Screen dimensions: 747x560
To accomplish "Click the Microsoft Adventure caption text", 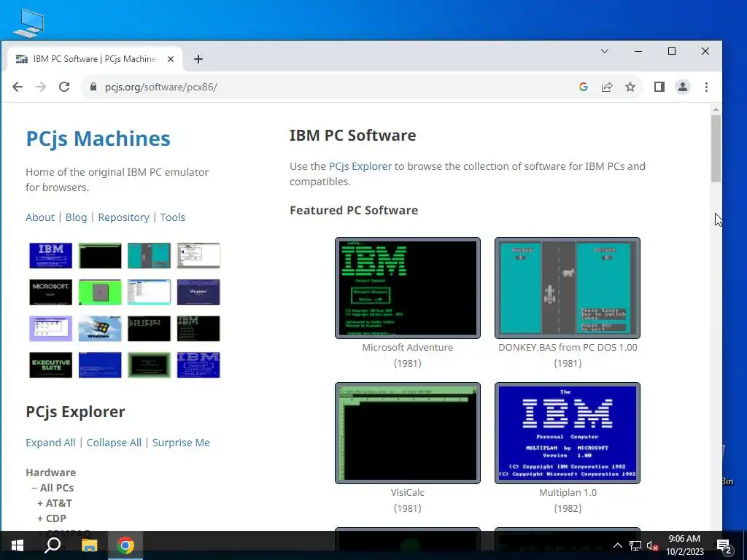I will (407, 348).
